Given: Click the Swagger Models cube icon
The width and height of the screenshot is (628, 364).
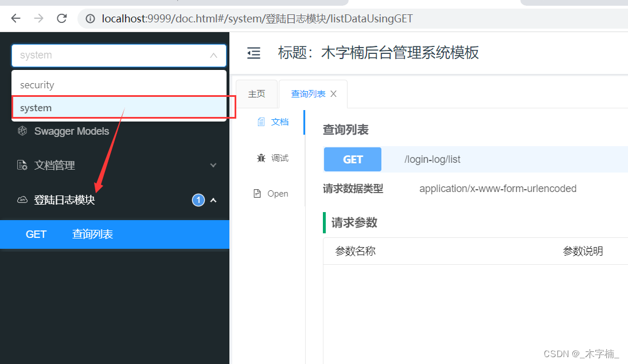Looking at the screenshot, I should 22,131.
